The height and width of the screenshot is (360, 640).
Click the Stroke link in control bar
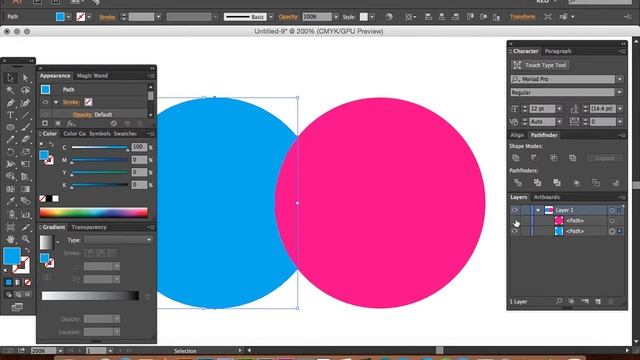pyautogui.click(x=107, y=17)
